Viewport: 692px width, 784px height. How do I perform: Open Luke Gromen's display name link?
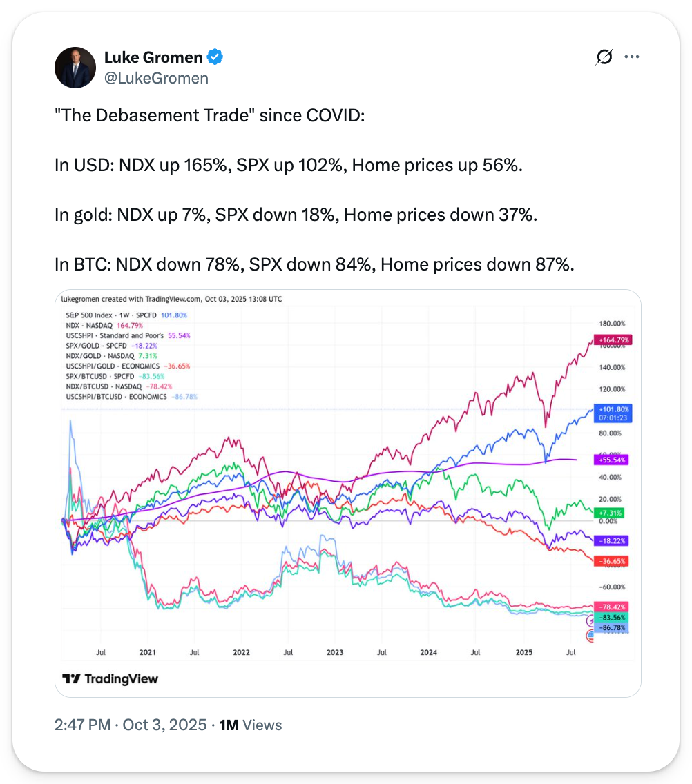pyautogui.click(x=153, y=57)
